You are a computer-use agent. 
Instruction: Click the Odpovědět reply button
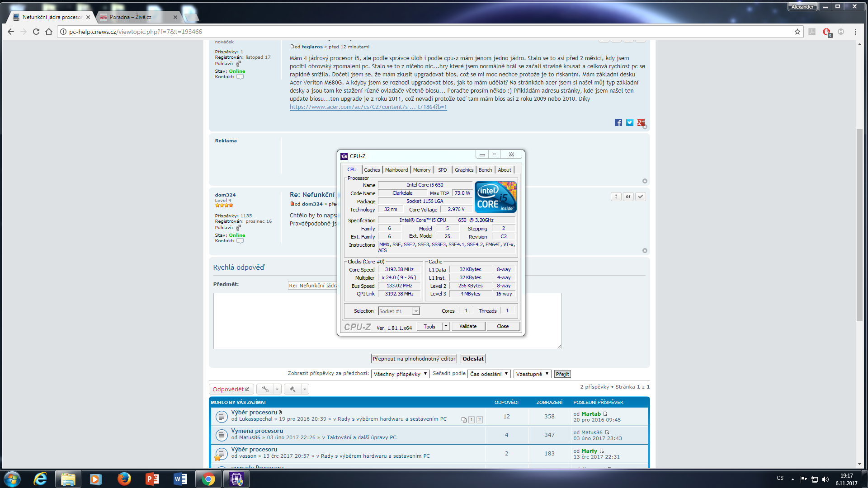pyautogui.click(x=231, y=389)
